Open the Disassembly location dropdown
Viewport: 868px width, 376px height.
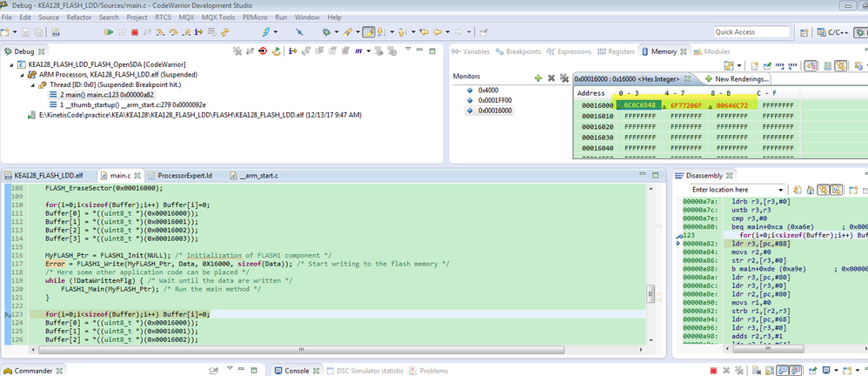[779, 190]
